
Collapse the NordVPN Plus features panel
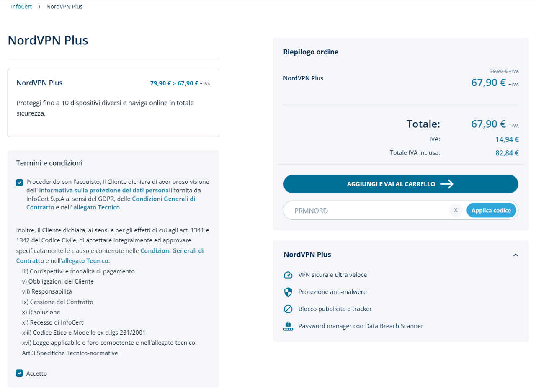tap(515, 255)
